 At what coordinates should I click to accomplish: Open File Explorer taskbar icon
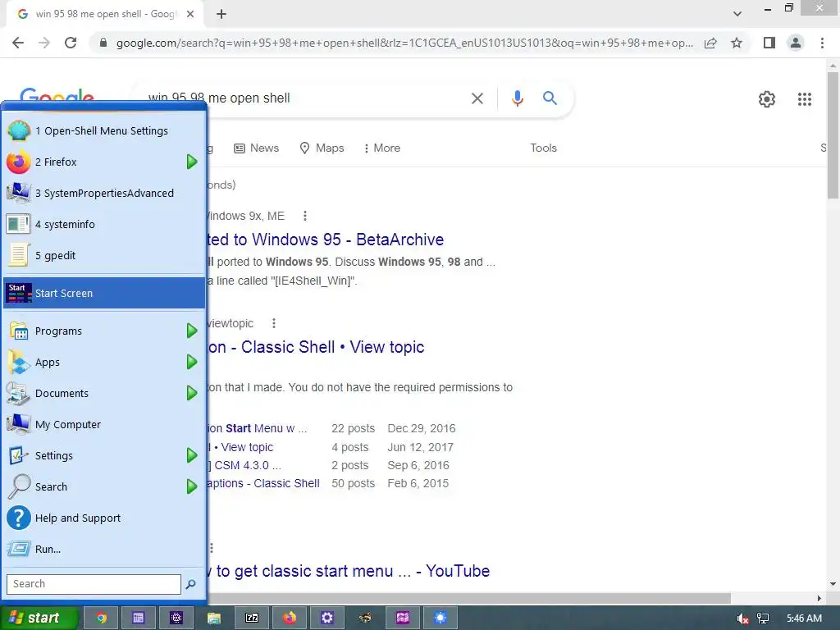pyautogui.click(x=214, y=618)
